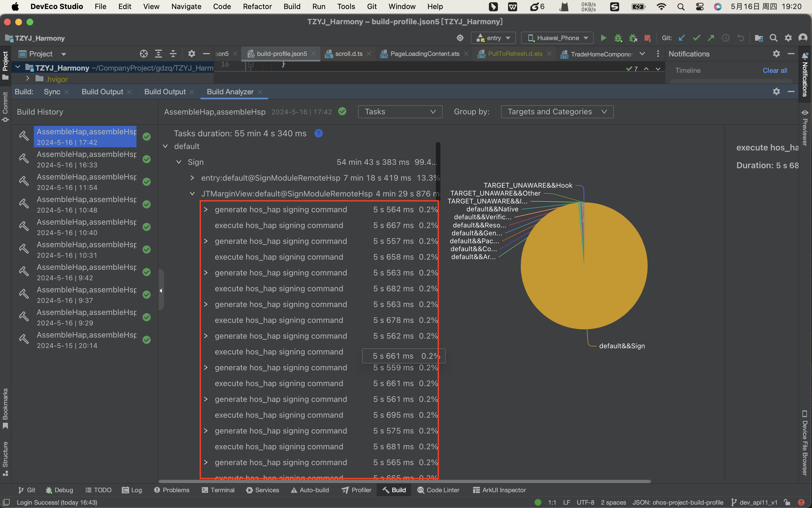Close the PageLoadingContent.ets tab
812x508 pixels.
point(466,54)
